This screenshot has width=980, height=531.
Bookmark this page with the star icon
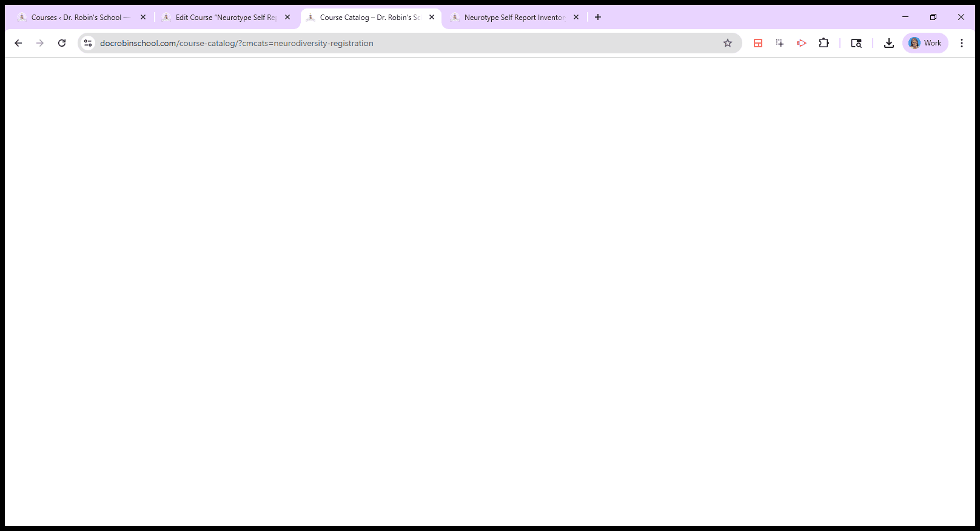click(728, 43)
